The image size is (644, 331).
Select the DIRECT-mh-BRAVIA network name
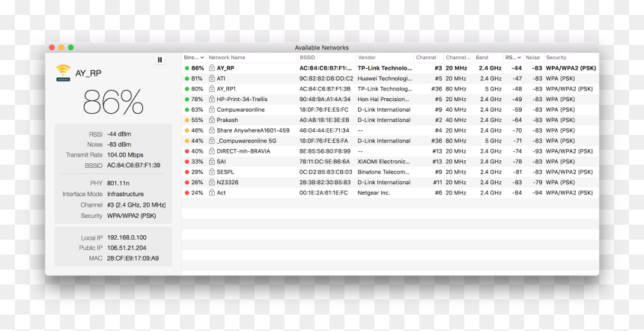click(243, 151)
